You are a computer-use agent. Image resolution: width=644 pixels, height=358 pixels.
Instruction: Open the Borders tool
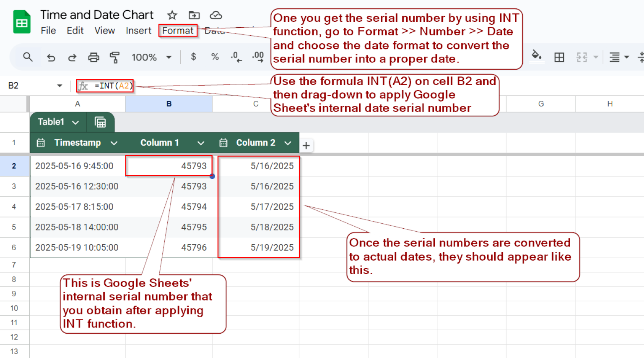559,57
